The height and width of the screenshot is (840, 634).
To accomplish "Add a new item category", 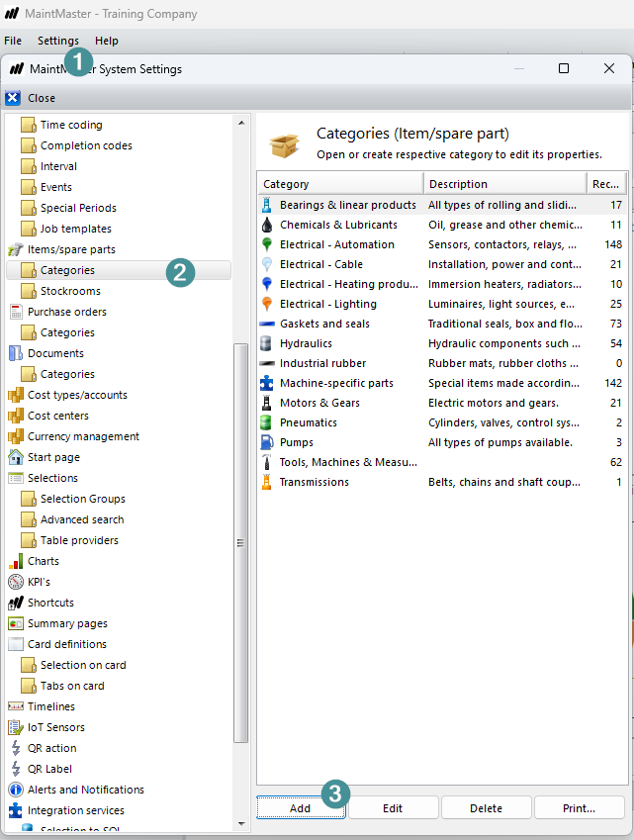I will (x=301, y=808).
